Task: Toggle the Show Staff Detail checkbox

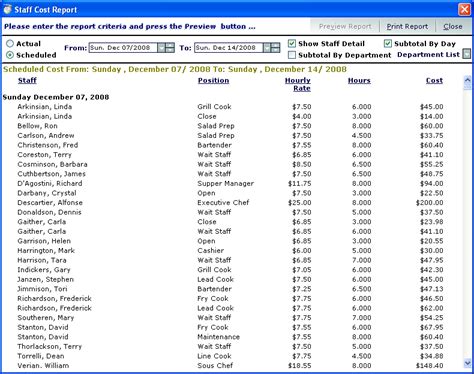Action: [292, 44]
